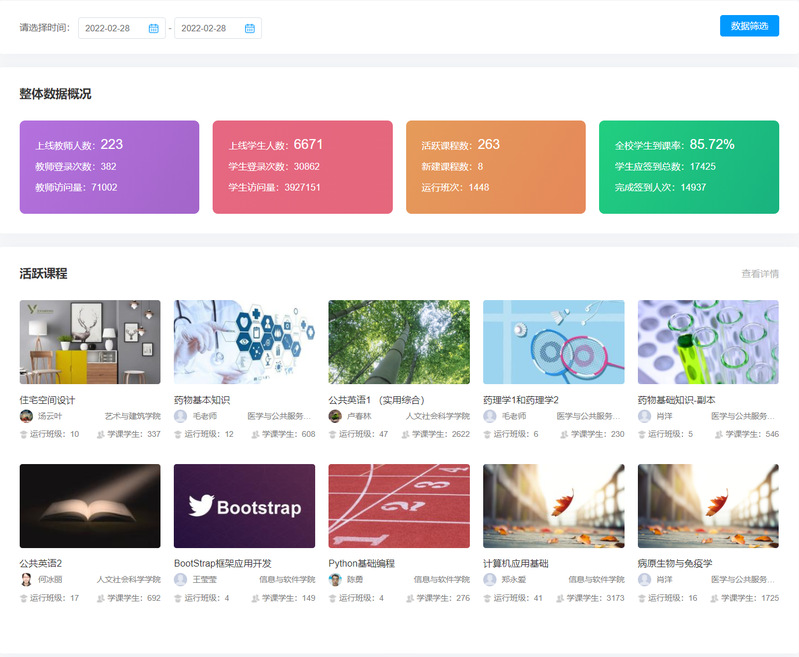This screenshot has height=657, width=799.
Task: Click teacher 郑永爱's avatar icon
Action: pos(490,580)
